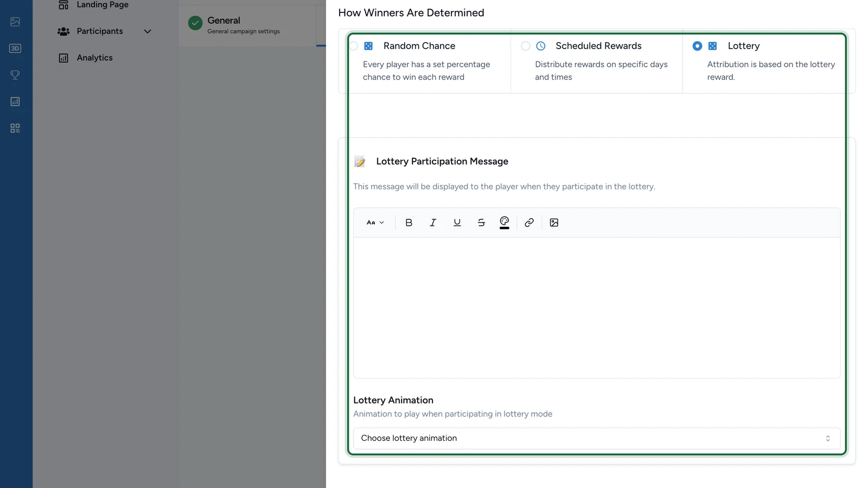Open Participants in the sidebar
The height and width of the screenshot is (488, 868).
(x=100, y=31)
